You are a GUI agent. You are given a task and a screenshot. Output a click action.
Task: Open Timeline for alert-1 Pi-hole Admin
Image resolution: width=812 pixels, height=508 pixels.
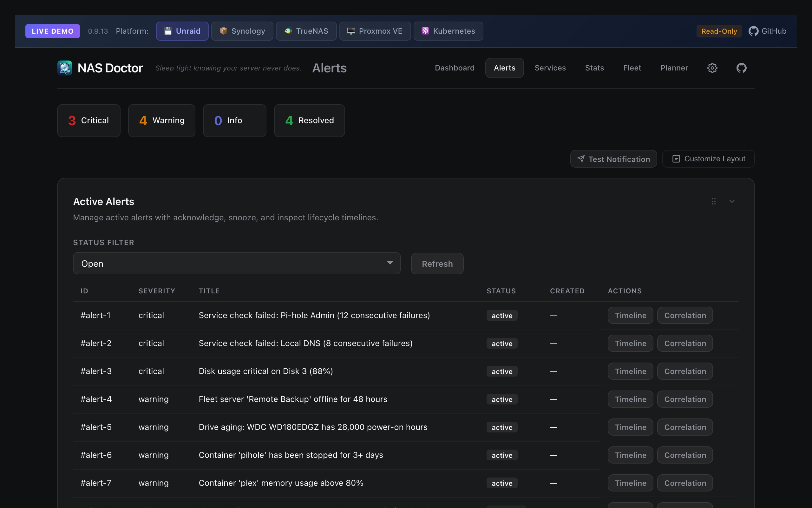point(630,315)
